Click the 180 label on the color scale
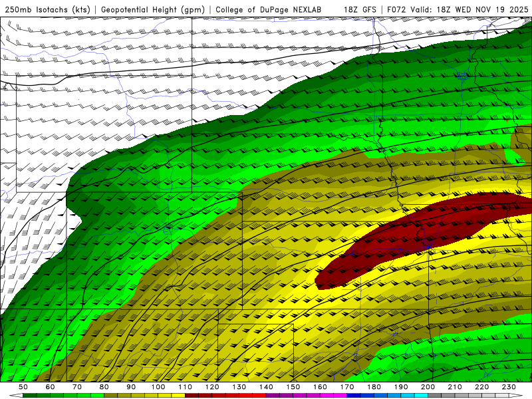The width and height of the screenshot is (532, 399). tap(374, 387)
